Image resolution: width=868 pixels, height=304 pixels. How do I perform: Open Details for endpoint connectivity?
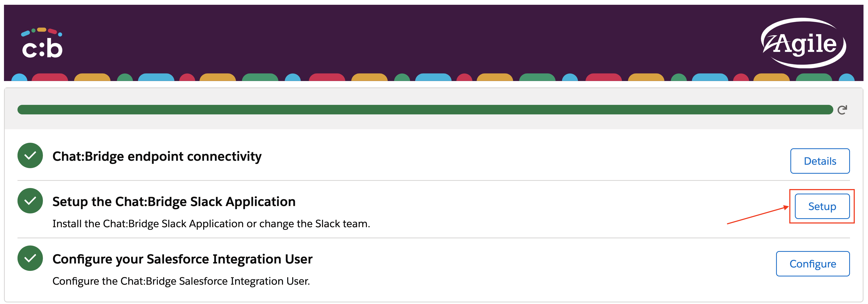[x=820, y=161]
